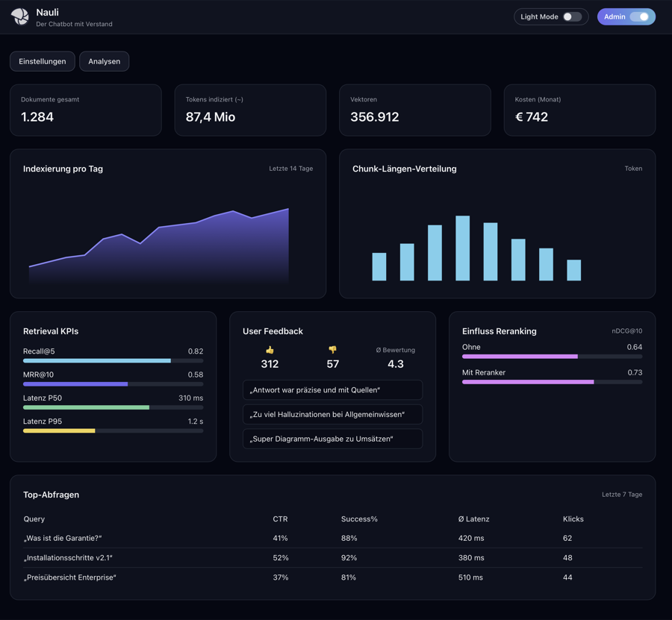The image size is (672, 620).
Task: Open the „Super Diagramm-Ausgabe zu Umsätzen“ feedback
Action: pyautogui.click(x=332, y=439)
